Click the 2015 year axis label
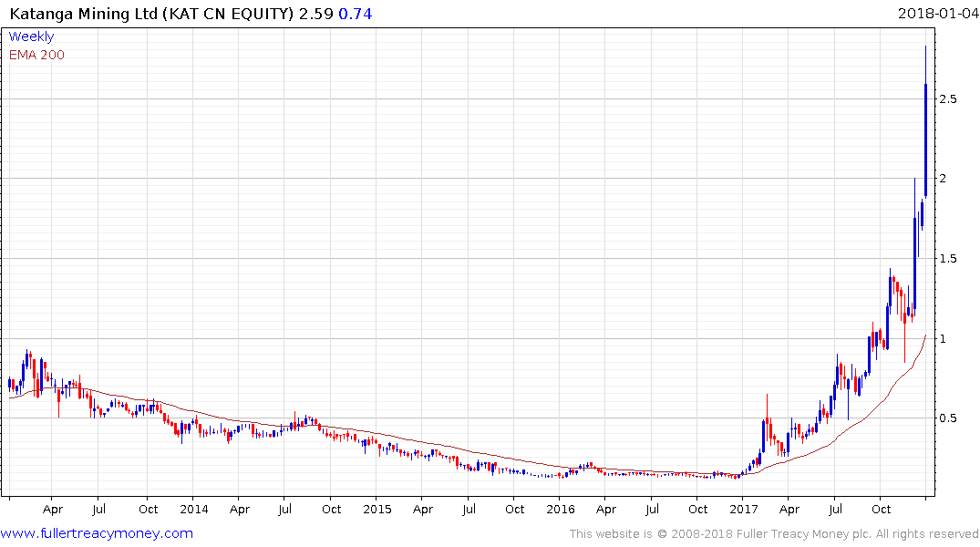 [x=377, y=510]
